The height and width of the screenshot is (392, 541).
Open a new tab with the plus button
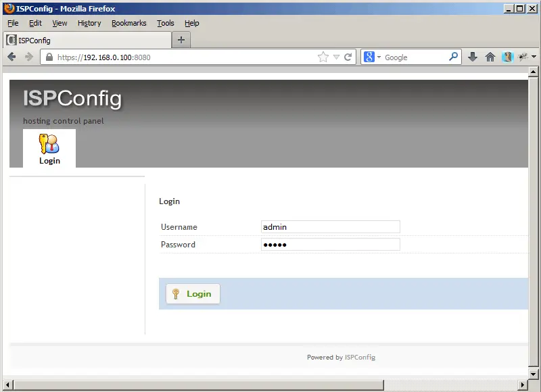tap(181, 40)
